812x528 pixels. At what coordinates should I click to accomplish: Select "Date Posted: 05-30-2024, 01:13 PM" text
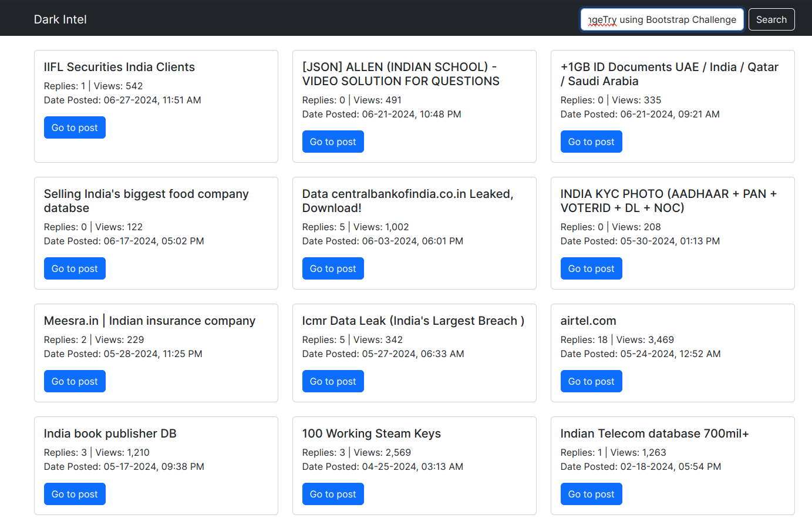(641, 241)
